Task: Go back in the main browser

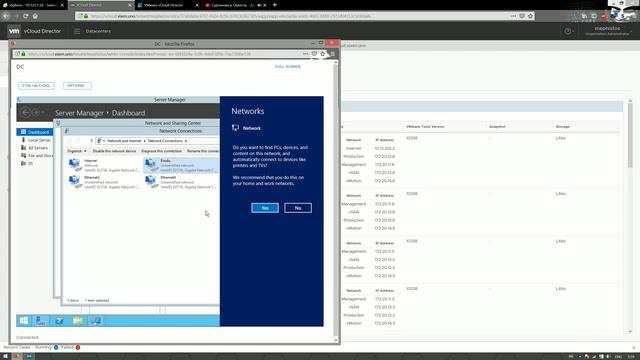Action: tap(6, 16)
